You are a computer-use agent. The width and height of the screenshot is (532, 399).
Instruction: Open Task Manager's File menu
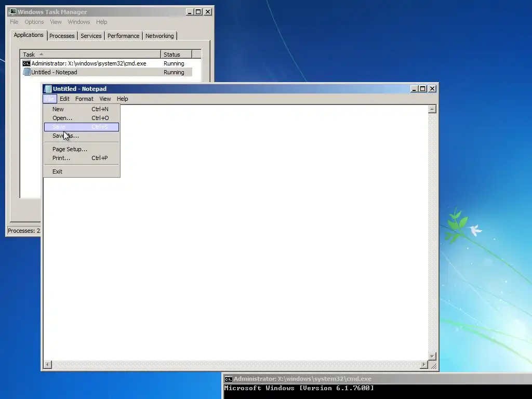pos(14,22)
